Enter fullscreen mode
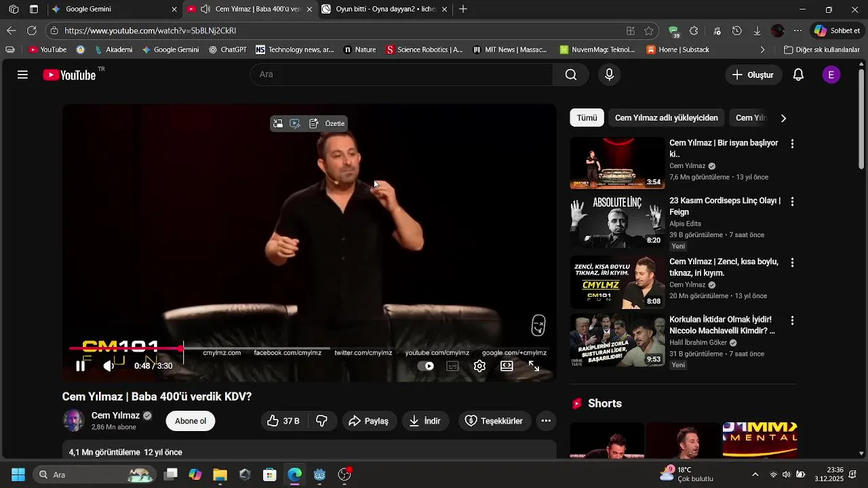Viewport: 868px width, 488px height. [x=534, y=366]
